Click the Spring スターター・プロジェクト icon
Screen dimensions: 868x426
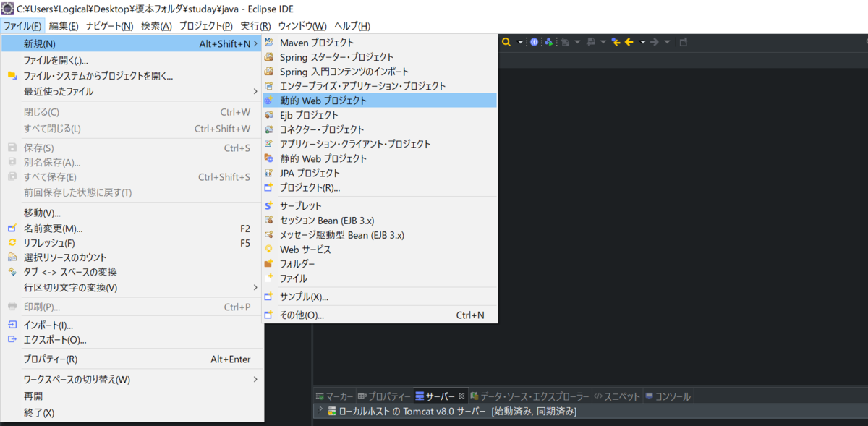pyautogui.click(x=269, y=57)
